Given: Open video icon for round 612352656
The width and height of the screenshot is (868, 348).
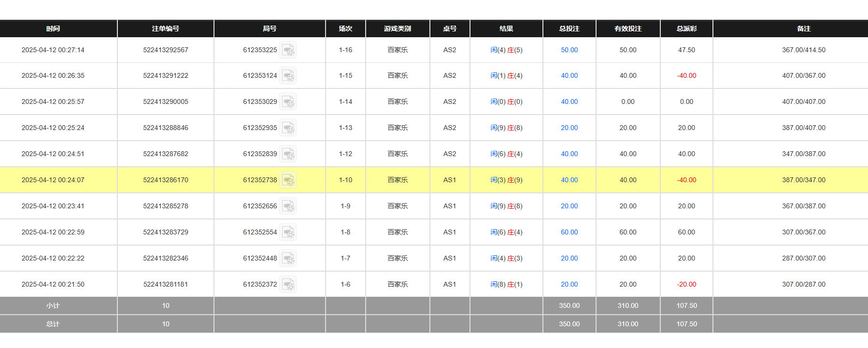Looking at the screenshot, I should coord(288,206).
